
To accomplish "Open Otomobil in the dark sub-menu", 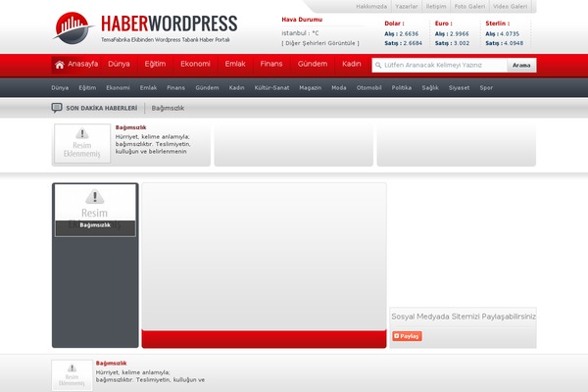I will 369,88.
